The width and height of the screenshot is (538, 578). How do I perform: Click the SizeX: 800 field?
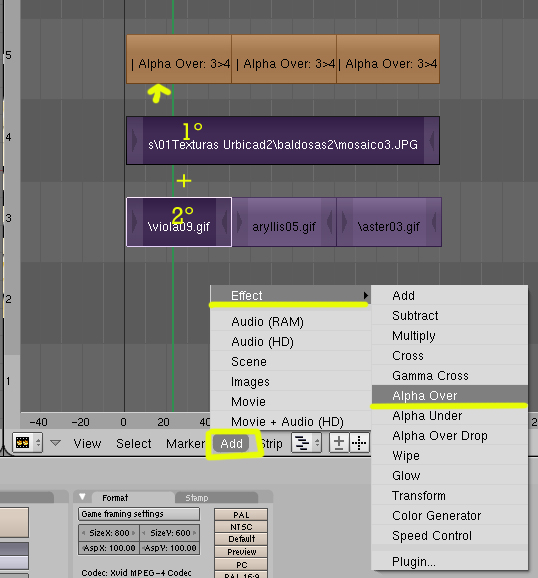tap(109, 533)
